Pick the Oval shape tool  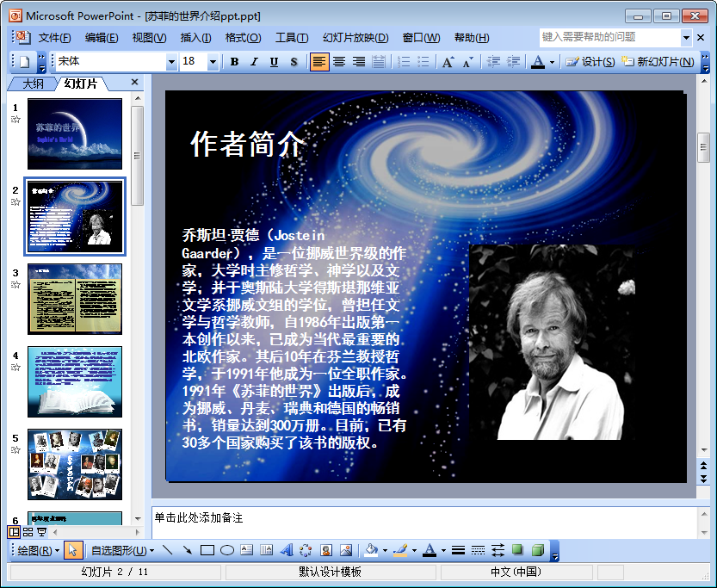pyautogui.click(x=227, y=550)
